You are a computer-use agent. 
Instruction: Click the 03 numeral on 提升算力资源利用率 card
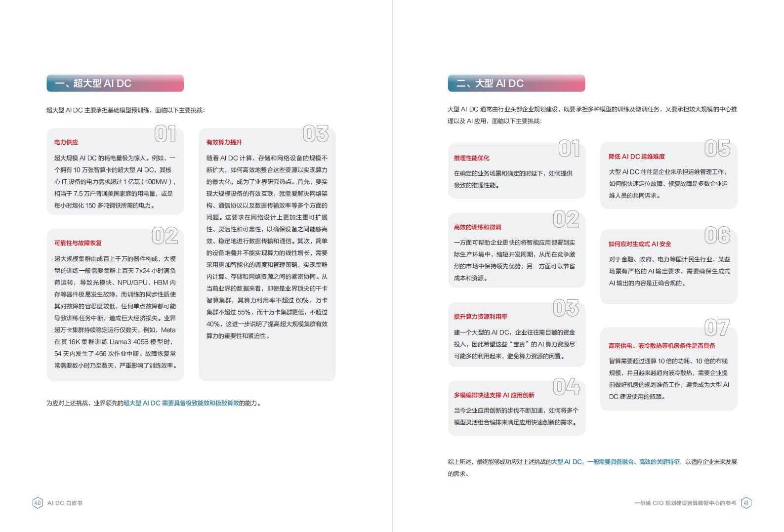click(566, 308)
